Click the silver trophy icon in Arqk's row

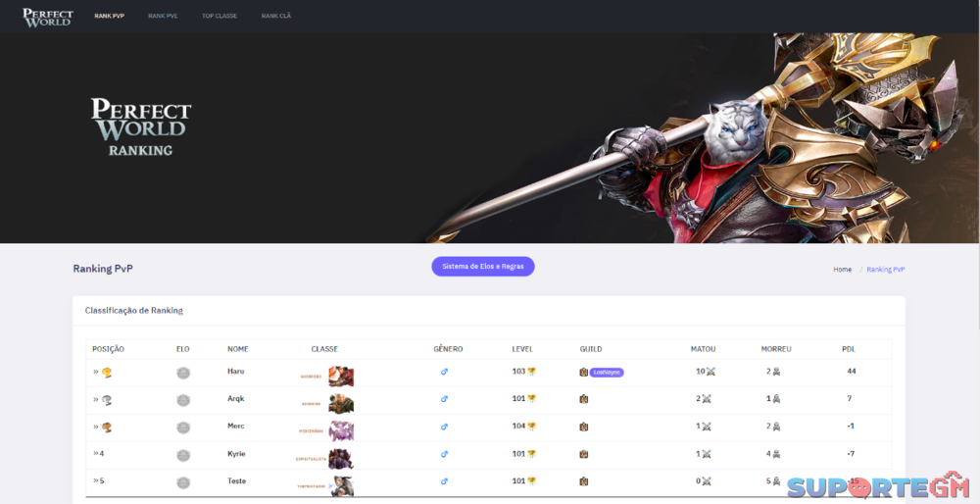click(x=106, y=400)
